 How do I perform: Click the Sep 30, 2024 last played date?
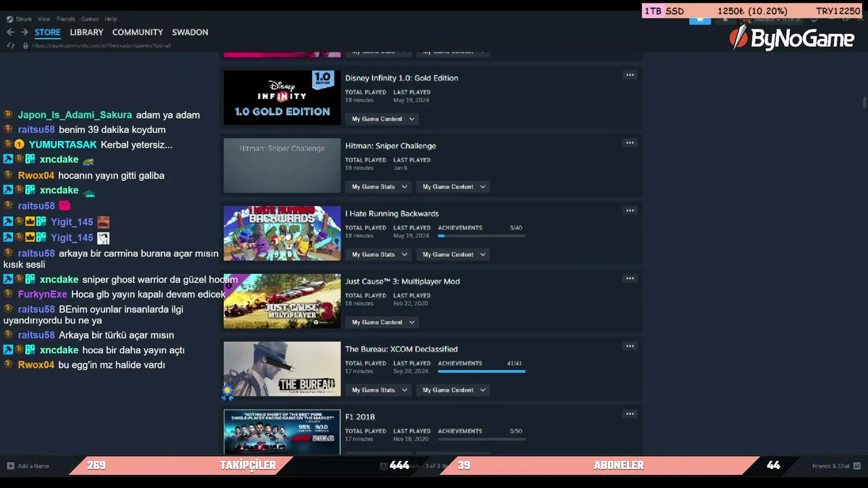pos(411,371)
